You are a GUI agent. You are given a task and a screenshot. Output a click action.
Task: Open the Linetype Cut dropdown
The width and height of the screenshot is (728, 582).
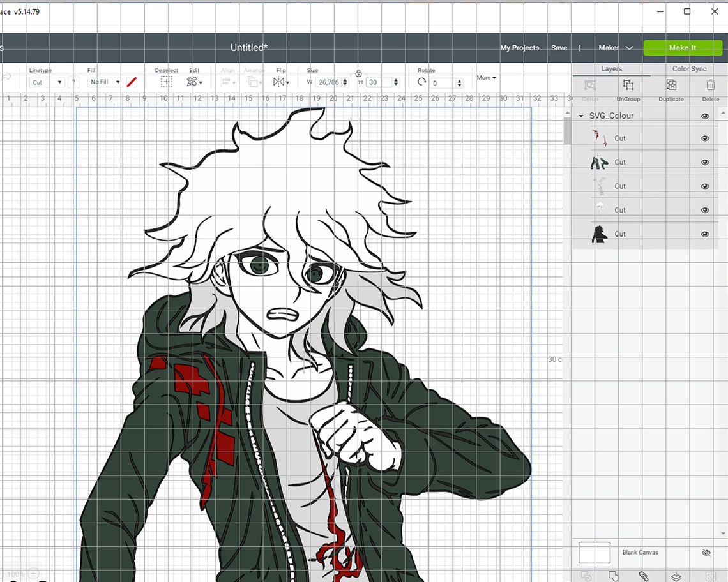[47, 82]
